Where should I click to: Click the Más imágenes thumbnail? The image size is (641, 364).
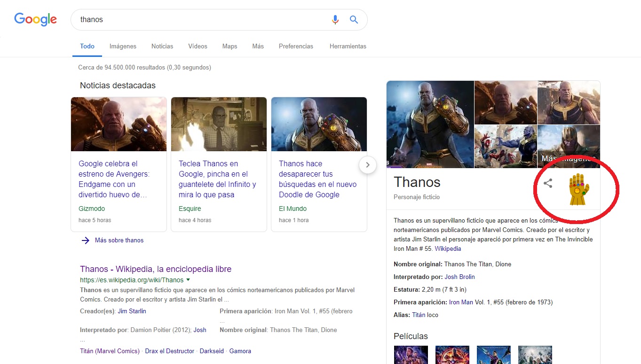[x=569, y=147]
